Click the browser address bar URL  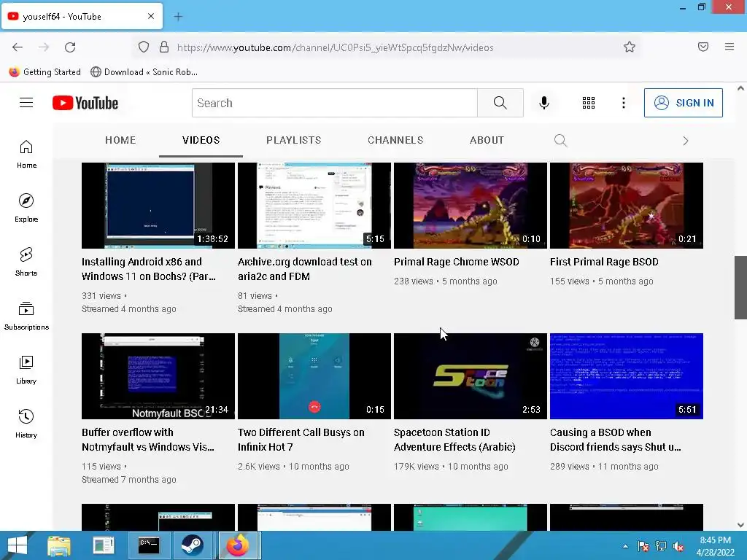point(336,47)
